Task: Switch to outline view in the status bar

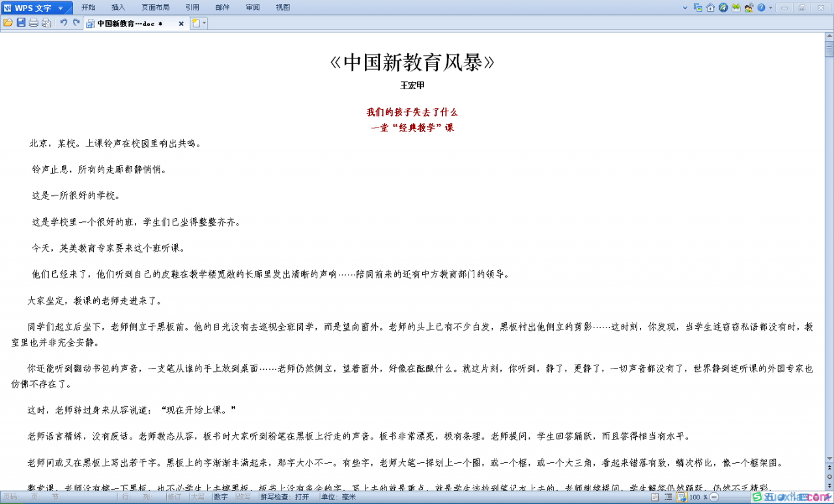Action: click(x=668, y=497)
